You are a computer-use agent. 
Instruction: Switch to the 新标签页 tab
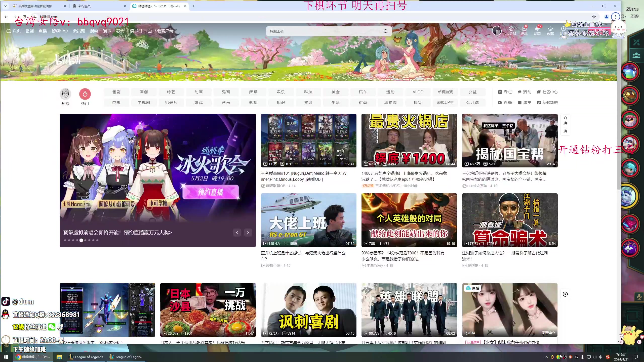(x=99, y=6)
